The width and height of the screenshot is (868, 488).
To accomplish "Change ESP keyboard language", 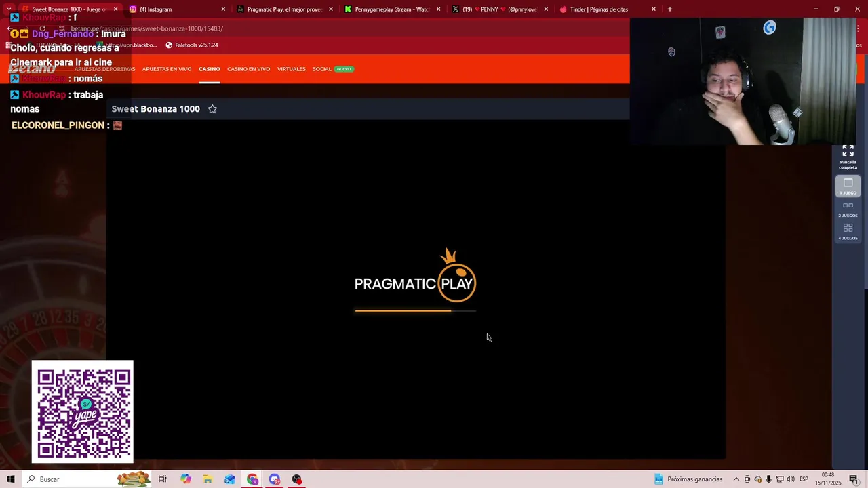I will (x=804, y=479).
